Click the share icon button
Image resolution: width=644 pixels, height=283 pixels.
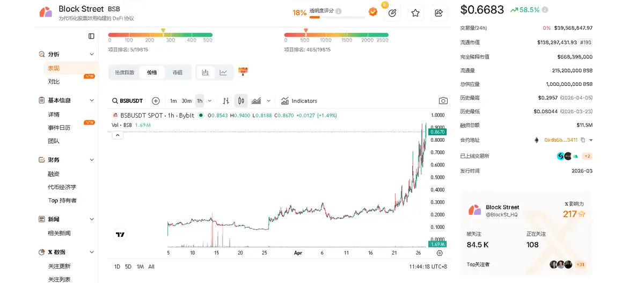click(x=438, y=13)
